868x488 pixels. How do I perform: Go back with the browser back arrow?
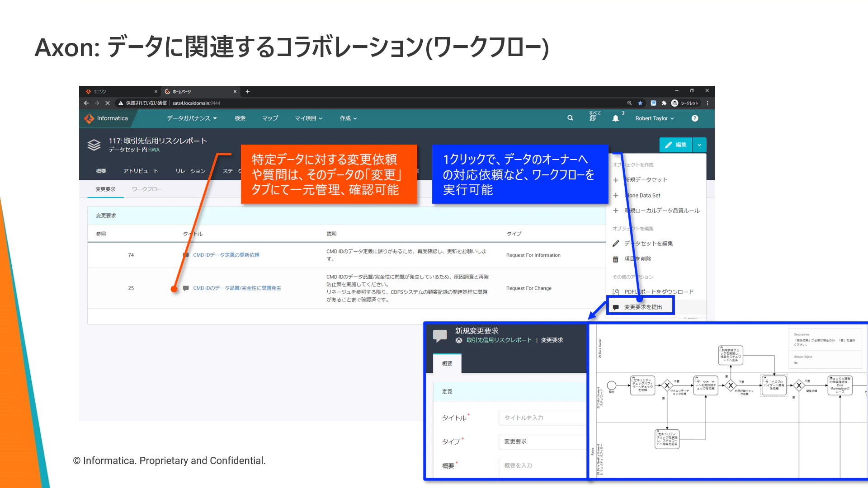tap(86, 103)
